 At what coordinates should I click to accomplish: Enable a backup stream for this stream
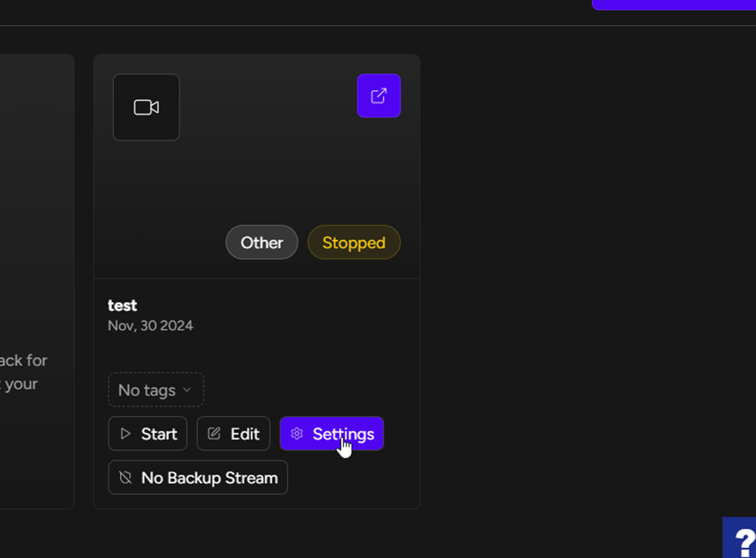tap(198, 477)
